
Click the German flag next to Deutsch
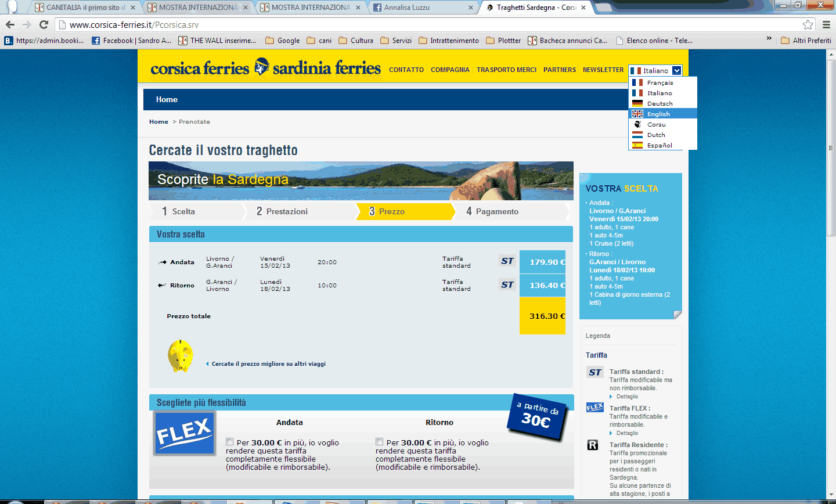click(x=637, y=103)
